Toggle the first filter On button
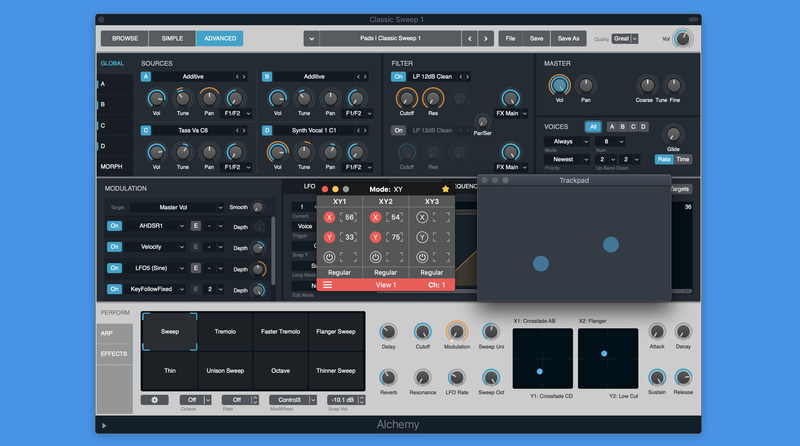The image size is (800, 446). coord(398,77)
